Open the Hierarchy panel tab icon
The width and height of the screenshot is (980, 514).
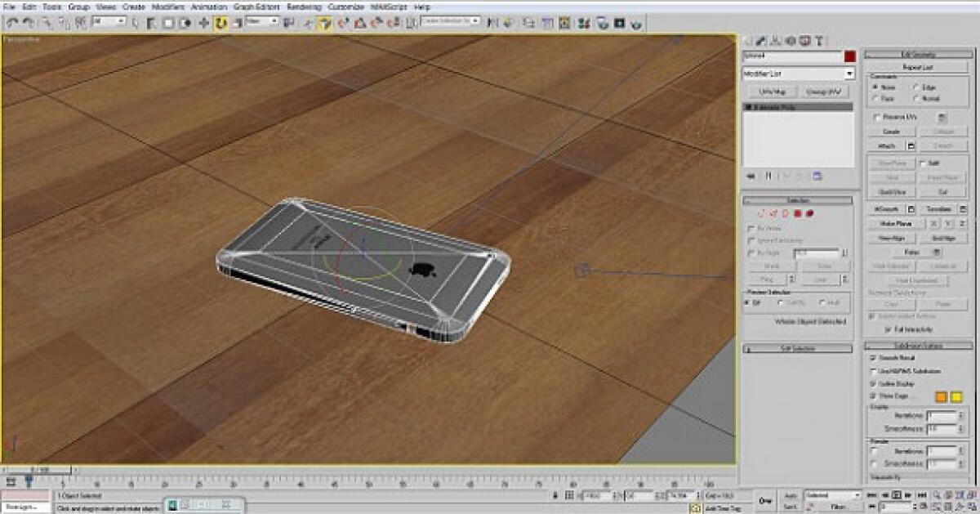pos(775,40)
